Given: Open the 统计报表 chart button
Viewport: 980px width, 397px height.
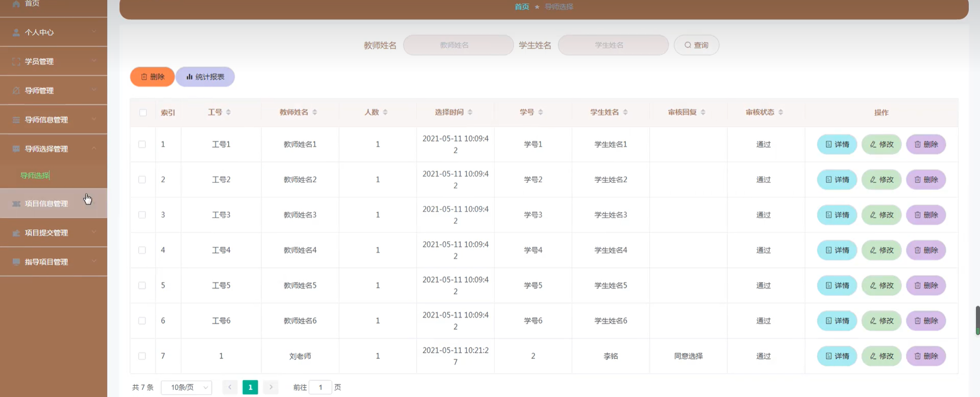Looking at the screenshot, I should coord(205,77).
